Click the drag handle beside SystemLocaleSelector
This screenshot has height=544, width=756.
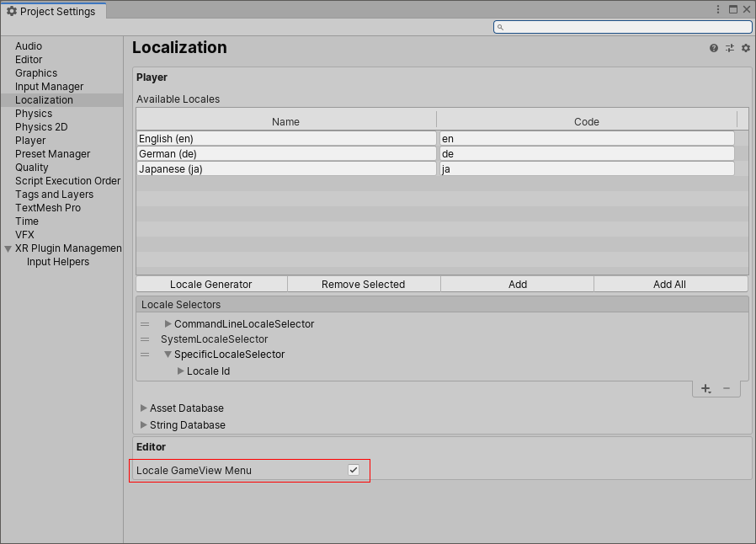click(144, 339)
